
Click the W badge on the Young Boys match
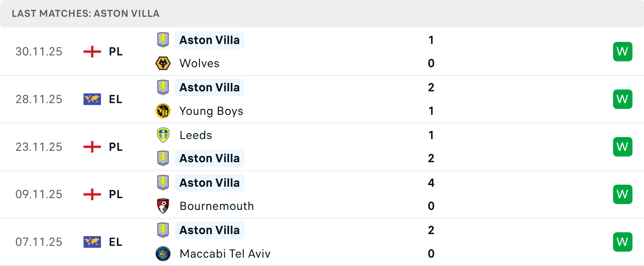623,99
